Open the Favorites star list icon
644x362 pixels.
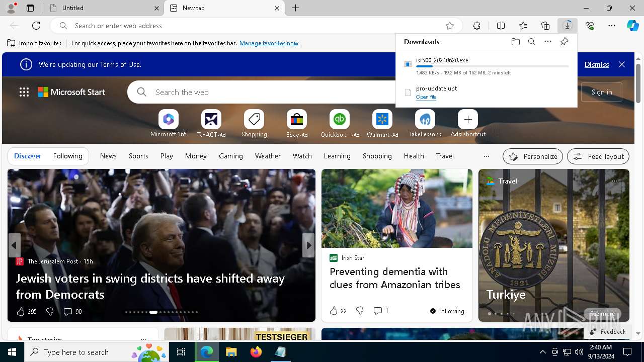(x=523, y=26)
